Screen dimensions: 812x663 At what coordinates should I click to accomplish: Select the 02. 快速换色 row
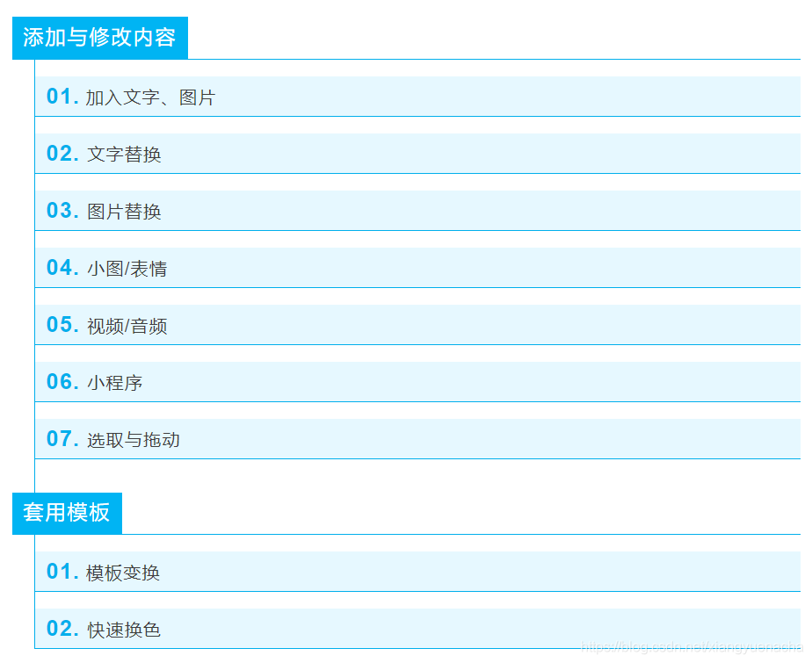(417, 629)
